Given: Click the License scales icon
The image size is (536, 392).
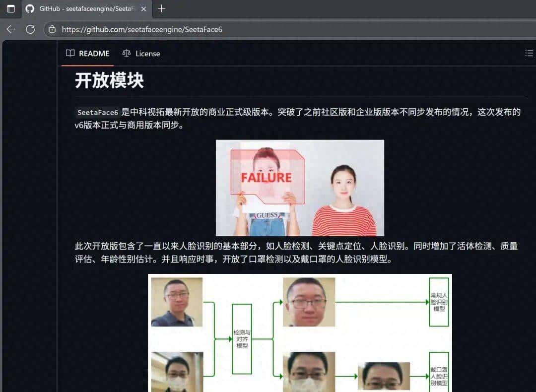Looking at the screenshot, I should point(126,53).
